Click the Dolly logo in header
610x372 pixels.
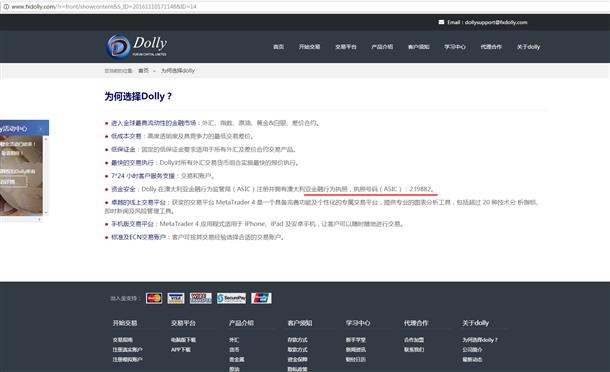(x=136, y=46)
